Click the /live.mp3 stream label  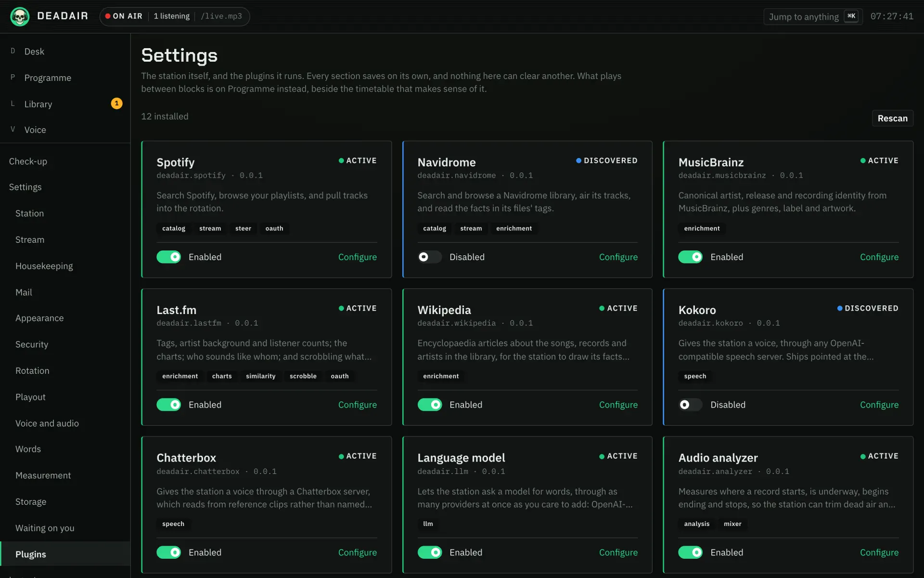click(221, 16)
